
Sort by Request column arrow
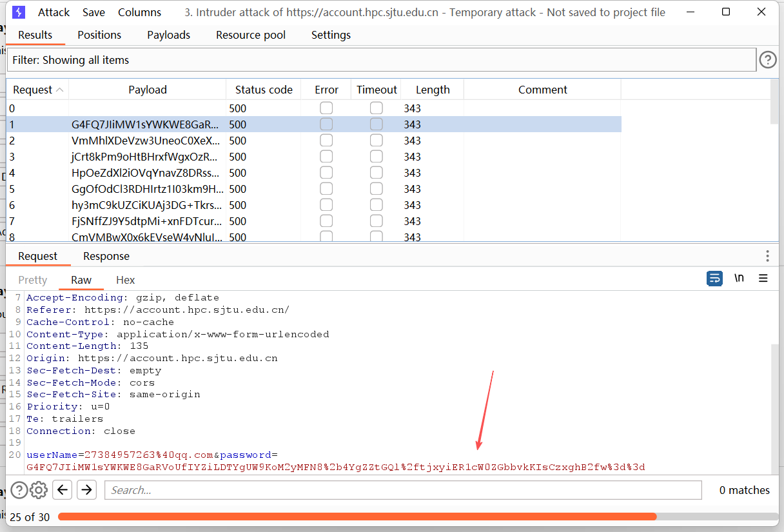[60, 90]
